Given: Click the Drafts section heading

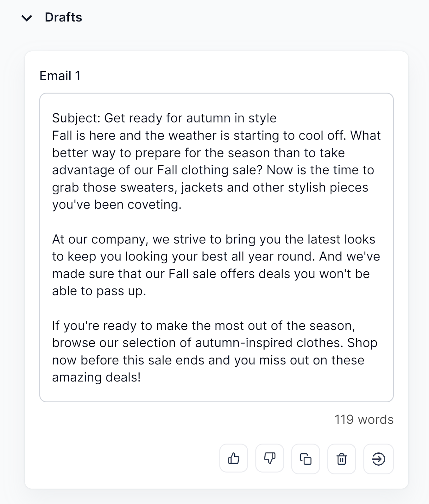Looking at the screenshot, I should [63, 17].
